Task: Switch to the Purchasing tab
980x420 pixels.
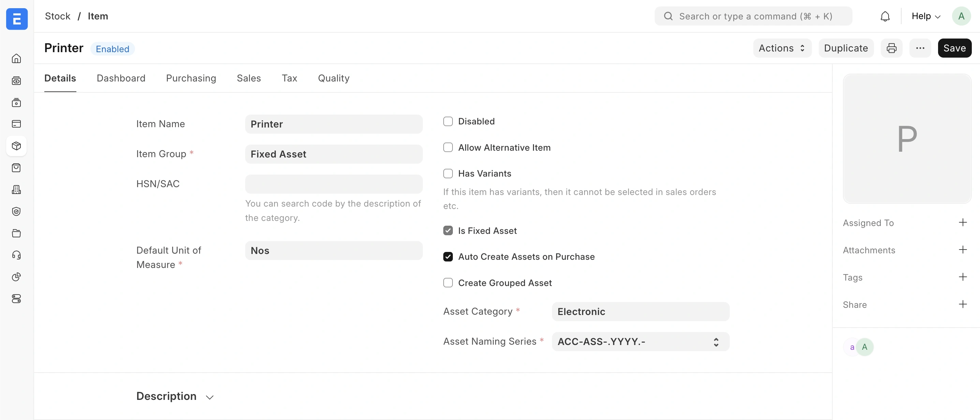Action: coord(191,78)
